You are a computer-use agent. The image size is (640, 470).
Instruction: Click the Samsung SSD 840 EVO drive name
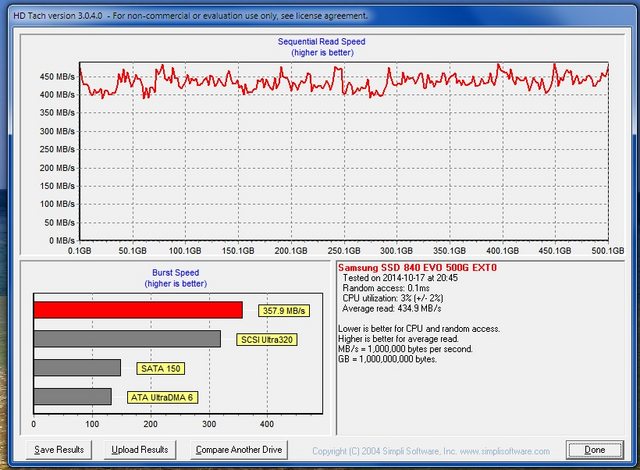416,268
